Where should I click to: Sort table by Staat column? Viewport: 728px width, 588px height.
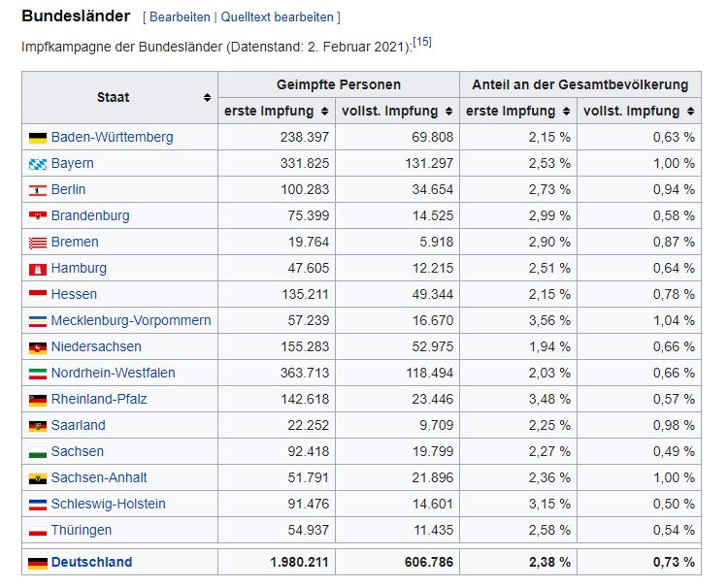coord(207,98)
